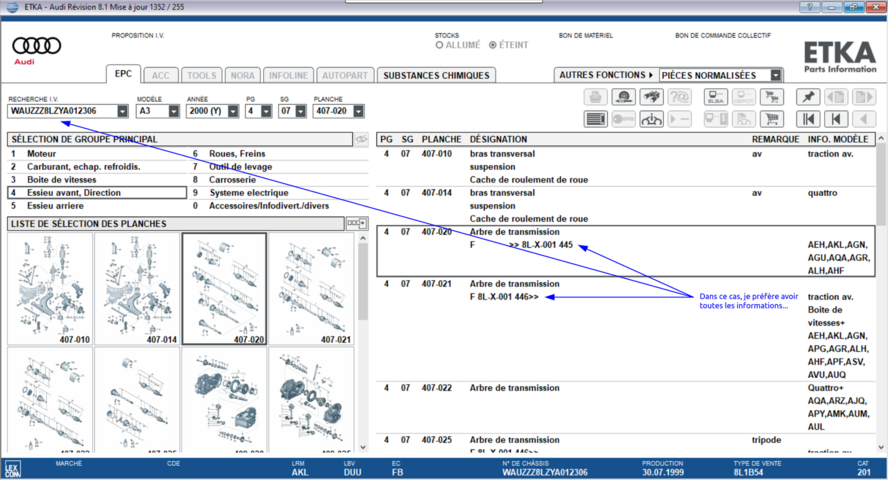Screen dimensions: 888x480
Task: Open the SG dropdown
Action: click(x=301, y=112)
